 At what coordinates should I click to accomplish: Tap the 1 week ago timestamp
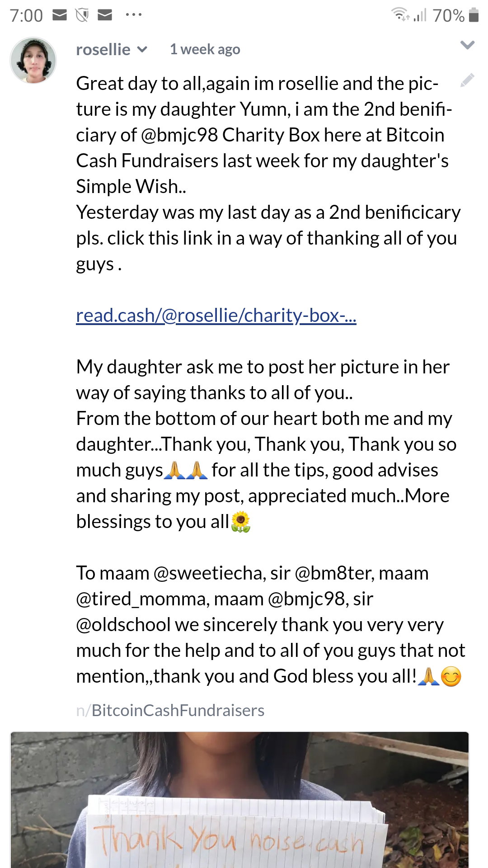tap(205, 49)
